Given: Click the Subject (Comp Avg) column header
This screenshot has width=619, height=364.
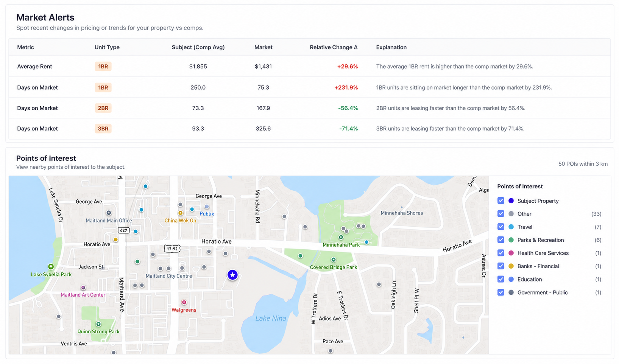Looking at the screenshot, I should (x=198, y=47).
